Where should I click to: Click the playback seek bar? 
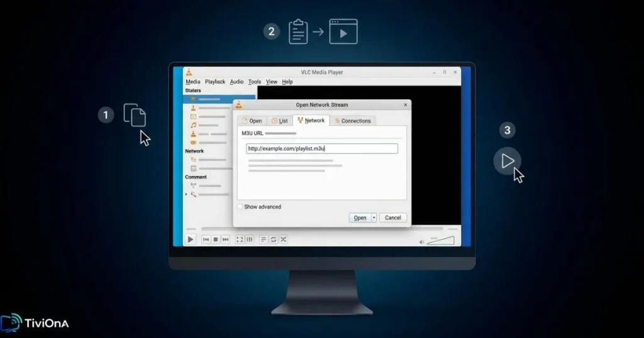click(x=322, y=229)
